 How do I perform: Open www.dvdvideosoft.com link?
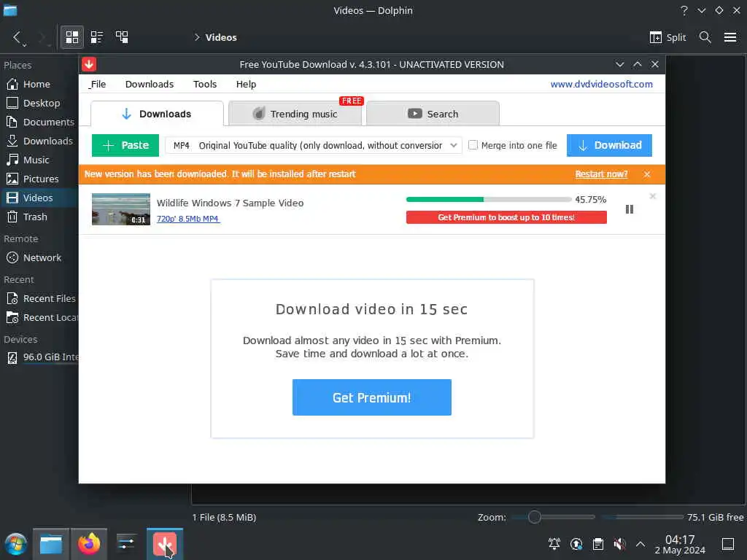tap(601, 85)
